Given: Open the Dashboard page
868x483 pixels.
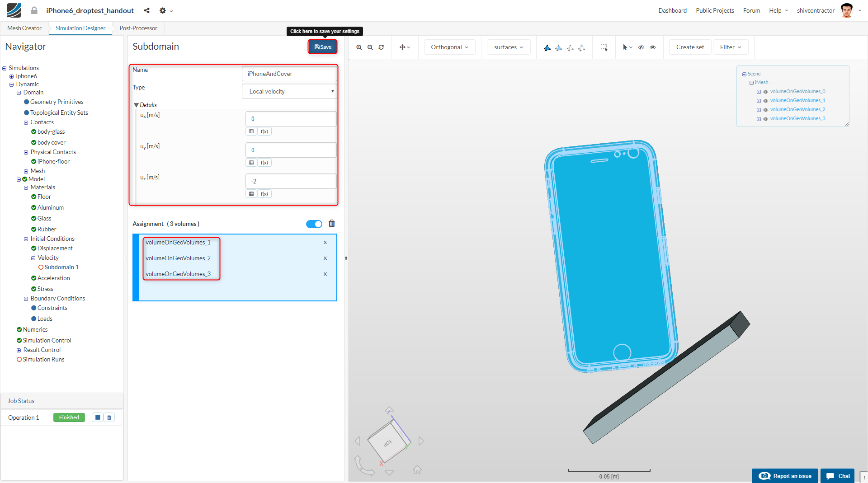Looking at the screenshot, I should pyautogui.click(x=672, y=10).
